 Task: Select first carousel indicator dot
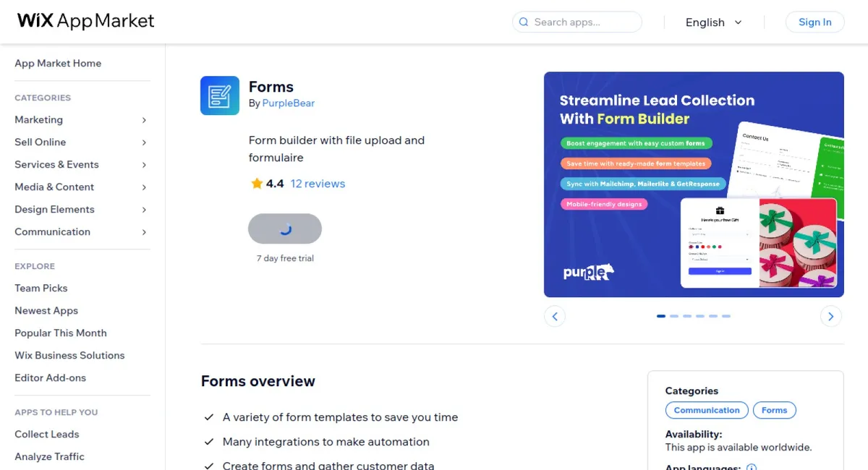[661, 316]
